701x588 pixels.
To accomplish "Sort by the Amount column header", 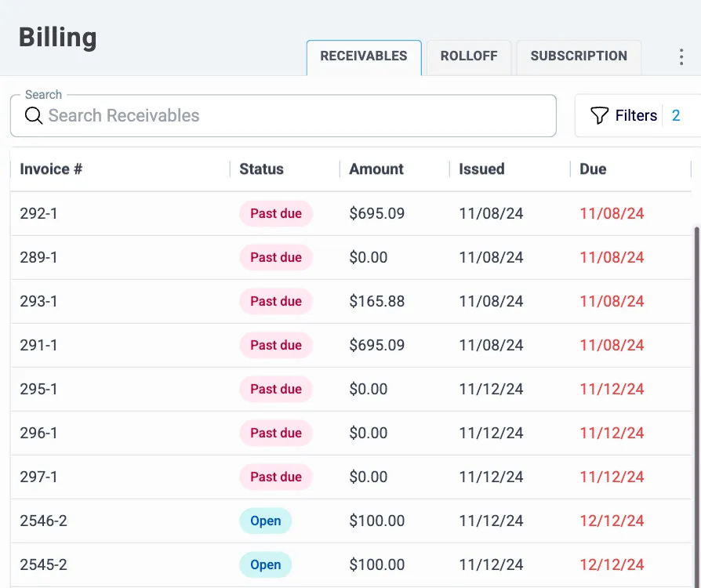I will (x=376, y=169).
